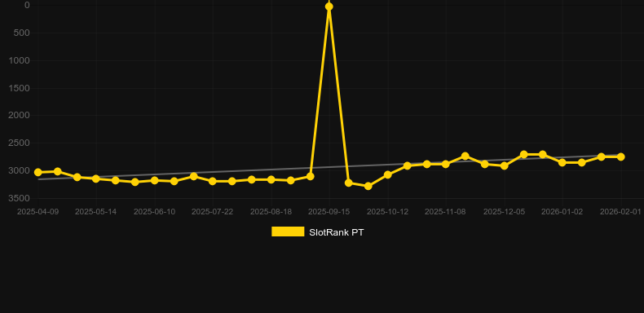Click the x-axis label 2025-12-05
The width and height of the screenshot is (644, 313).
pos(504,212)
